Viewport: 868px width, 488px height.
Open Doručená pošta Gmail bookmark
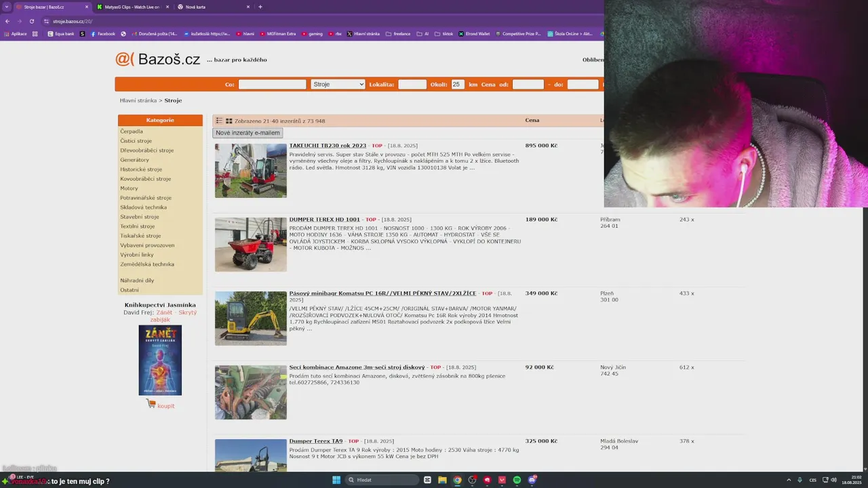tap(153, 34)
